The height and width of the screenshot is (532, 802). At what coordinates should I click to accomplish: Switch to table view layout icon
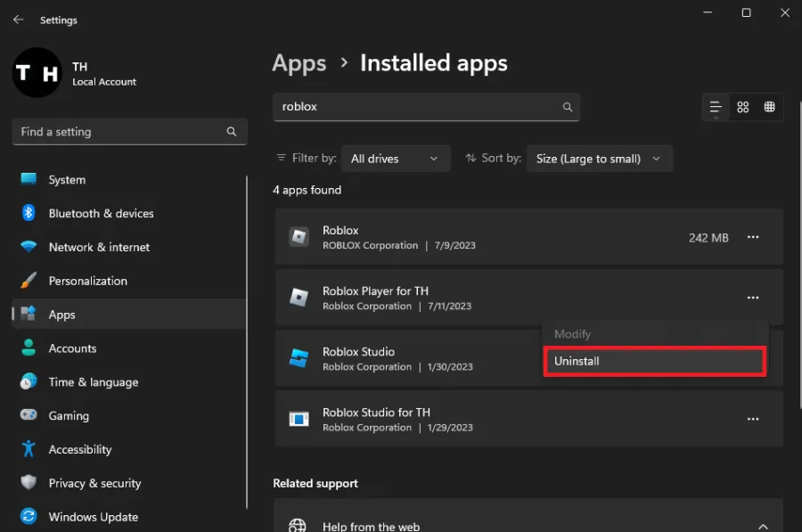[769, 107]
